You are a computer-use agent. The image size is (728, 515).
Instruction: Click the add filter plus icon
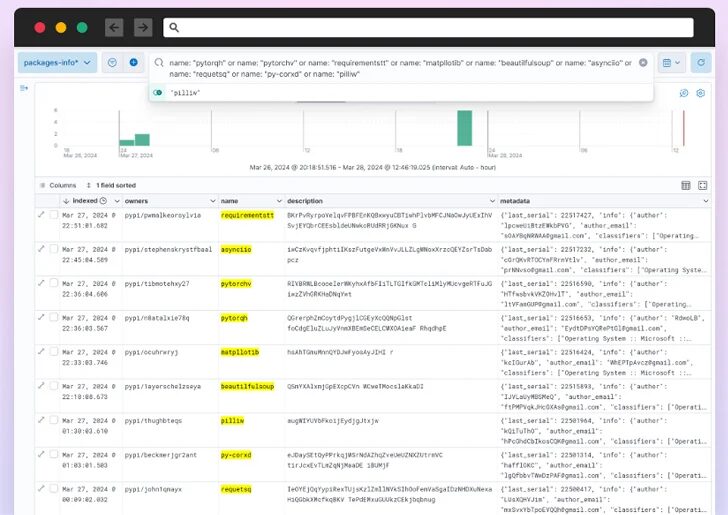click(133, 62)
